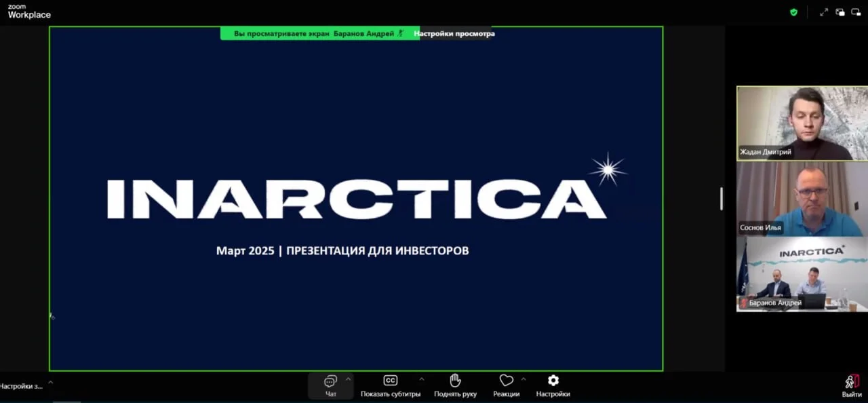Click the slide text Март 2025 | ПРЕЗЕНТАЦИЯ ДЛЯ ИНВЕСТОРОВ

coord(342,251)
